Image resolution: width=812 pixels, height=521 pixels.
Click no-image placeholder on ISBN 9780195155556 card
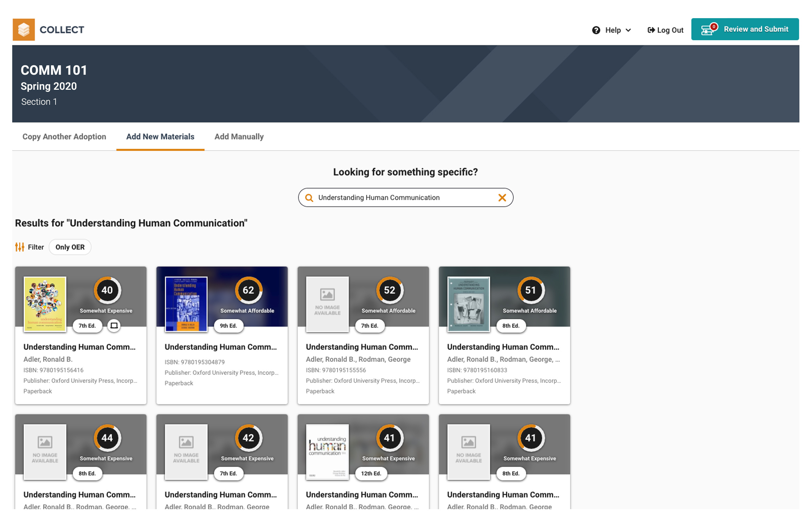(327, 304)
